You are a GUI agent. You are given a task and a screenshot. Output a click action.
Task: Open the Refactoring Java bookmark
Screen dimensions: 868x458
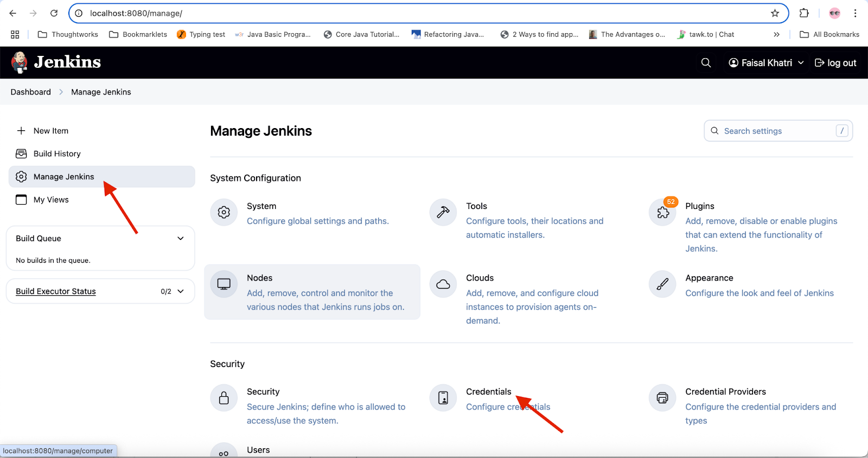coord(448,34)
